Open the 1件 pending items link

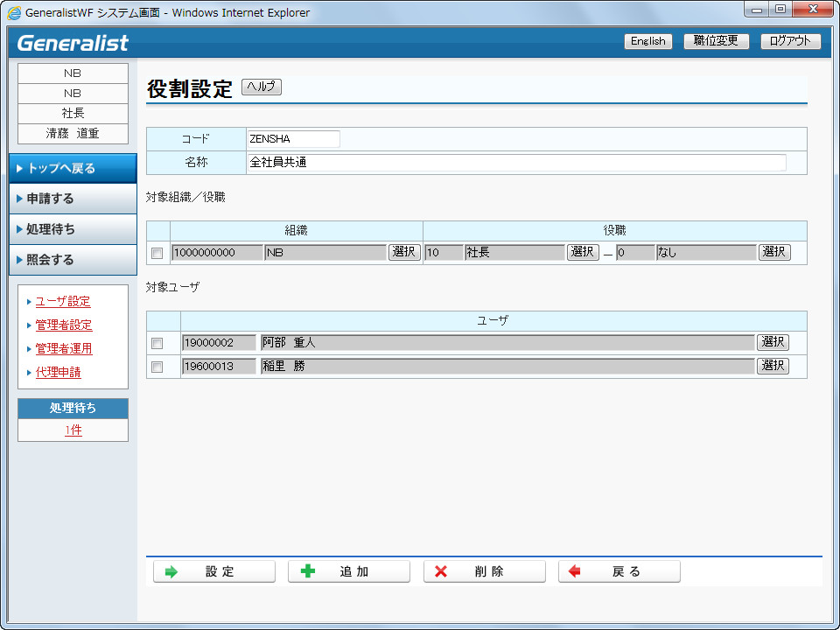pyautogui.click(x=73, y=430)
